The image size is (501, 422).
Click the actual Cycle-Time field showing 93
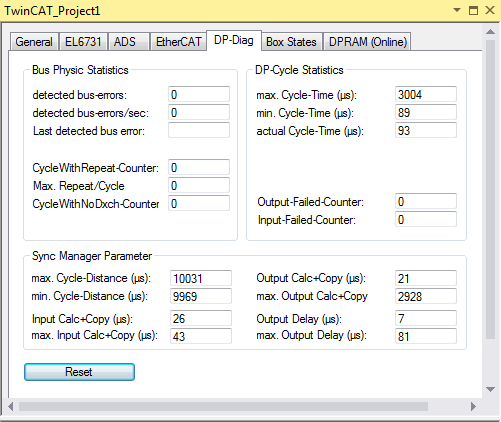coord(426,130)
